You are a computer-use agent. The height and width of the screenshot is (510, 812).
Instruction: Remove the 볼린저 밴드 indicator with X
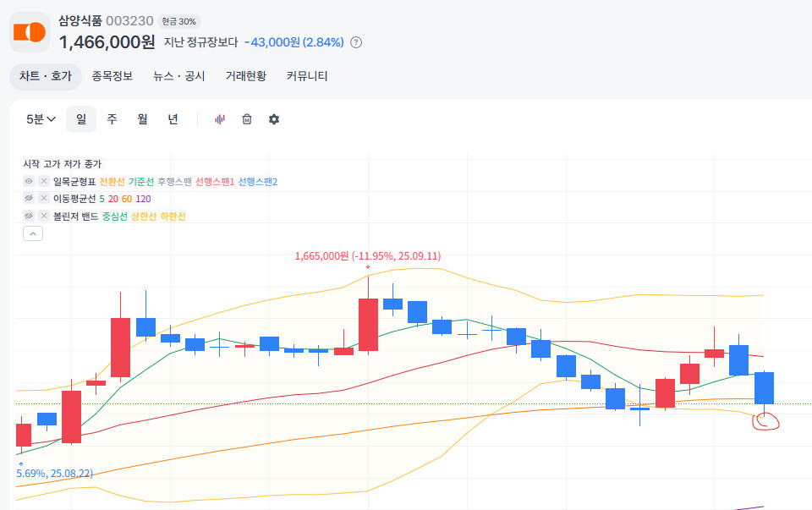tap(43, 217)
